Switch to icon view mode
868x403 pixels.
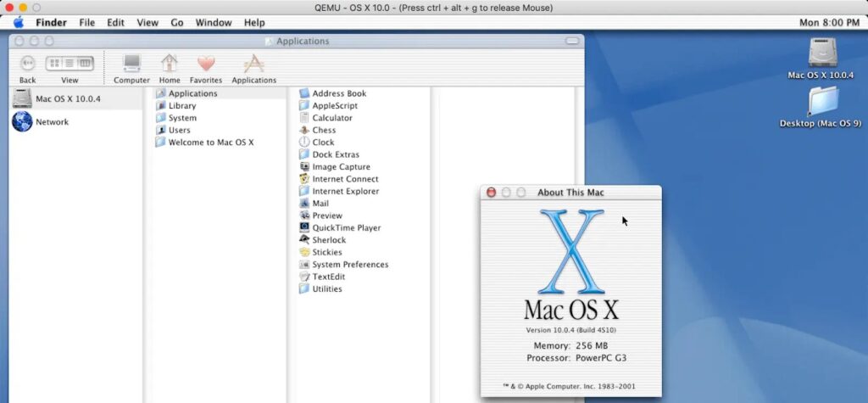click(55, 63)
